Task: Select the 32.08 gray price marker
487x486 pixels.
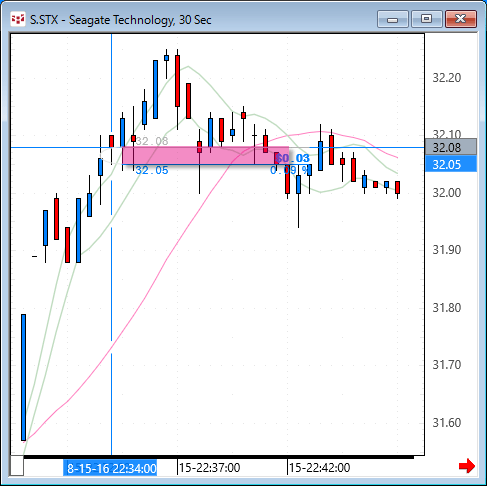Action: [x=451, y=147]
